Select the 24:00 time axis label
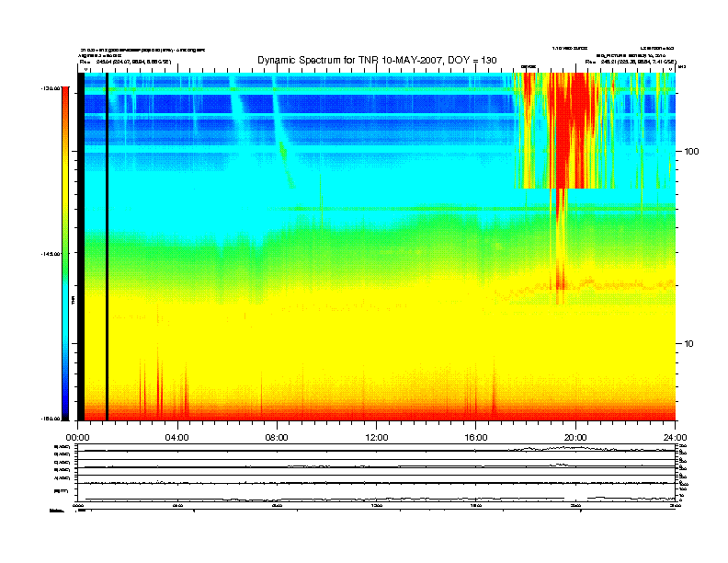The height and width of the screenshot is (563, 728). click(x=675, y=438)
